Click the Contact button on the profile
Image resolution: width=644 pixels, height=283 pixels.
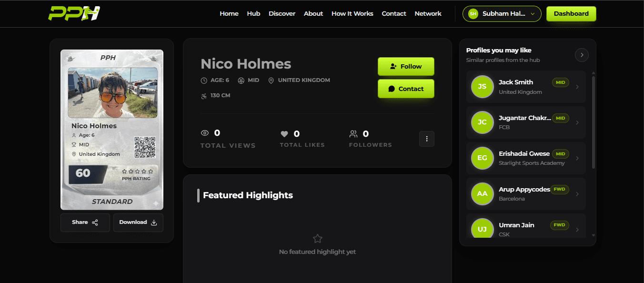click(x=406, y=89)
